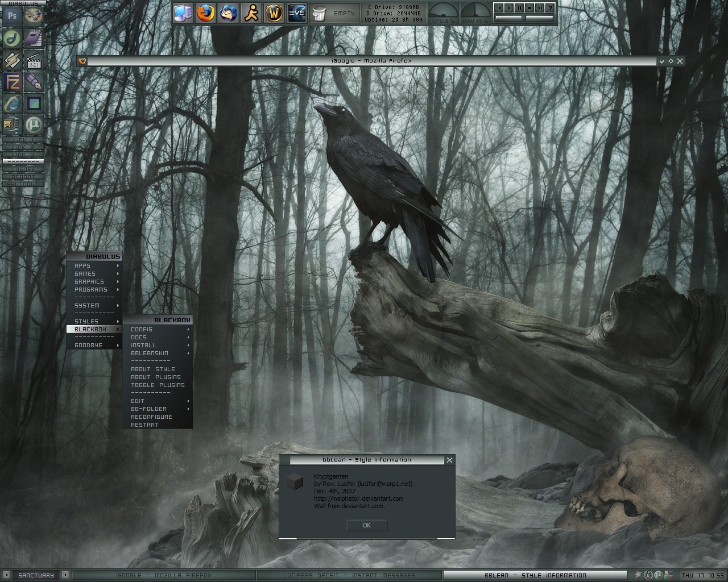Switch to previous workspace with left arrow
The width and height of the screenshot is (728, 582).
point(7,575)
